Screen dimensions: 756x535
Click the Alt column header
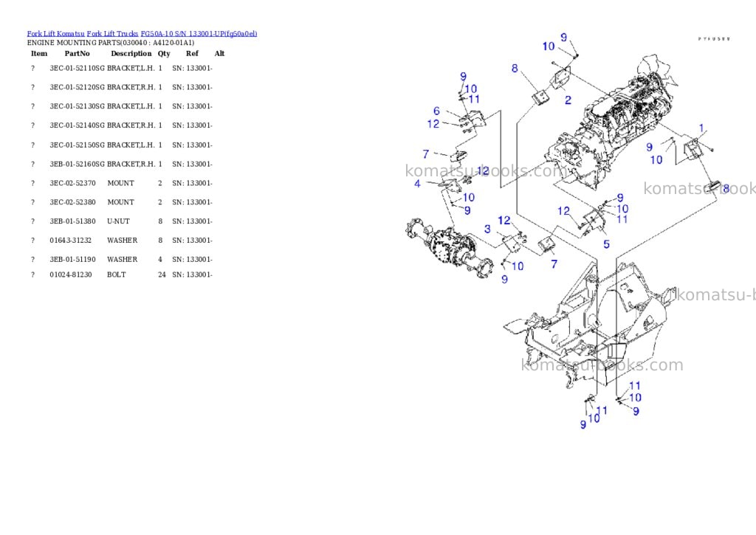[219, 53]
